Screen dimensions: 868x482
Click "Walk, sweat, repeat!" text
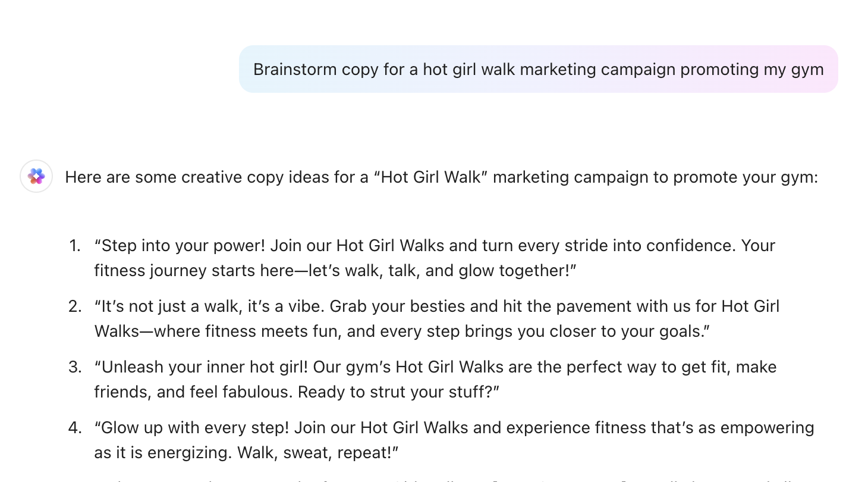pyautogui.click(x=317, y=453)
